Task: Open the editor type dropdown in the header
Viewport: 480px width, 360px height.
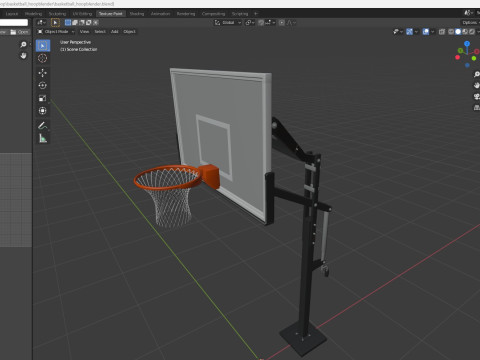Action: click(x=41, y=23)
